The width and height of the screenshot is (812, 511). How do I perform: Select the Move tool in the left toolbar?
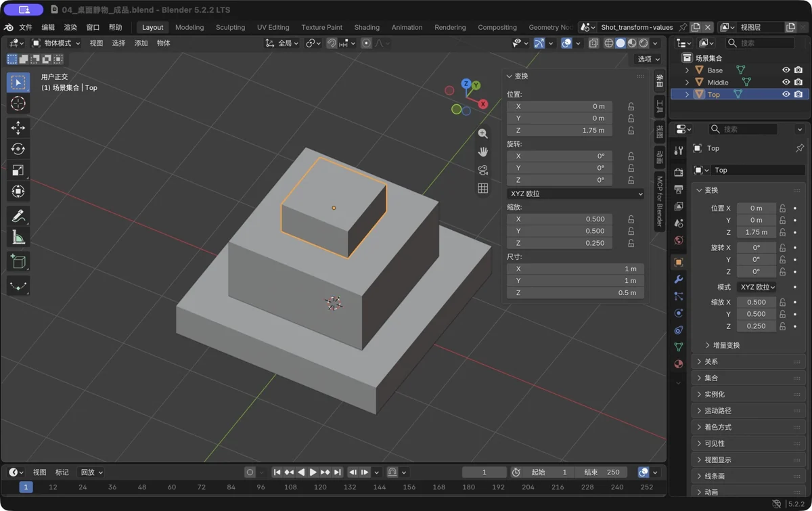[x=18, y=127]
